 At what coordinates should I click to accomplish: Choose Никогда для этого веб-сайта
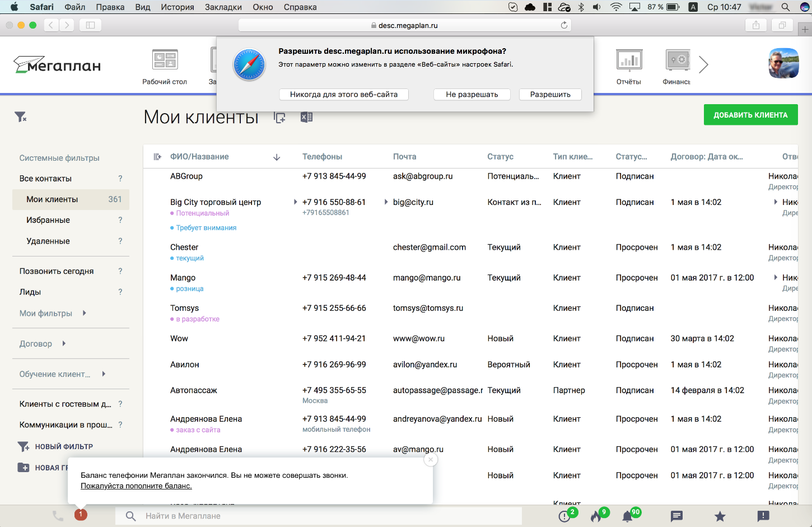(x=344, y=95)
